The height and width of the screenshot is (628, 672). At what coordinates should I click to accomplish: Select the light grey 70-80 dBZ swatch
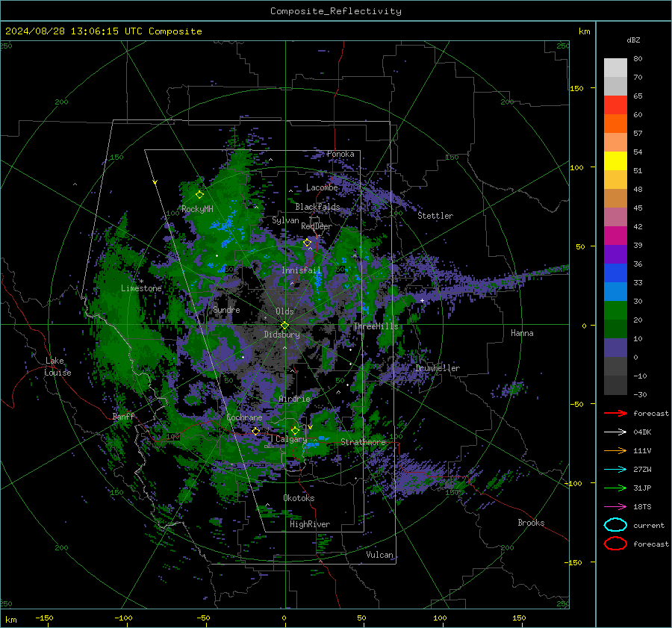click(615, 68)
